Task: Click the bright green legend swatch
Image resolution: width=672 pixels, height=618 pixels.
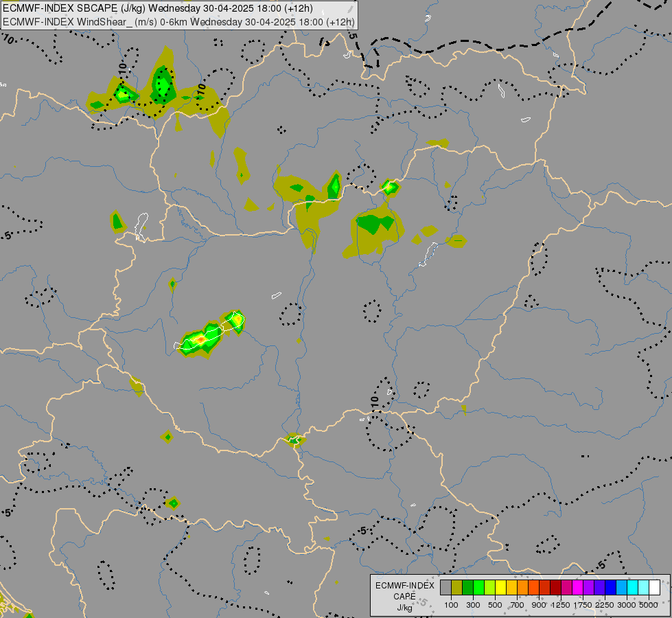Action: 478,588
